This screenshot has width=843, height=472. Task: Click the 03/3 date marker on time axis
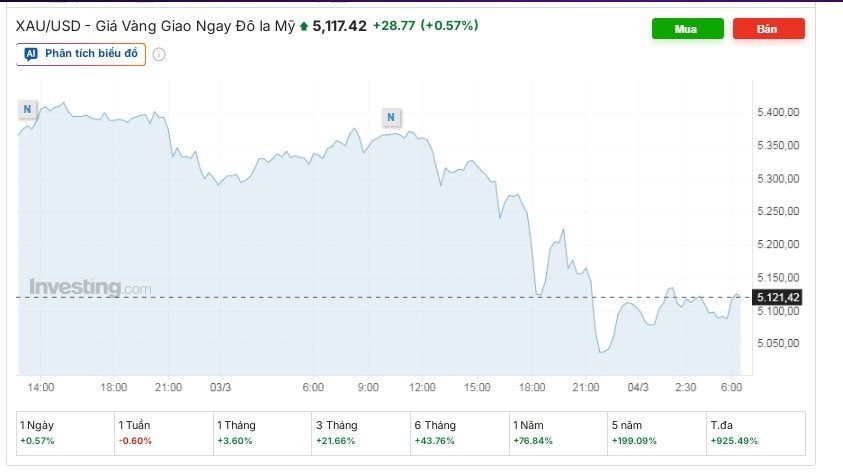(221, 386)
